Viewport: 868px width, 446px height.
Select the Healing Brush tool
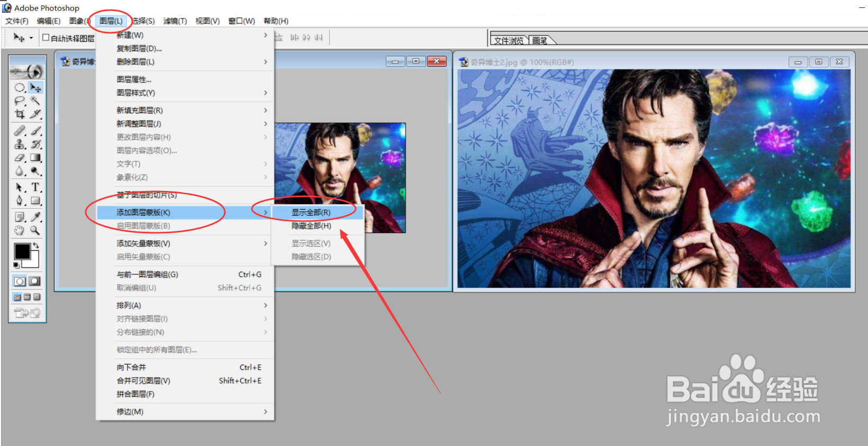[x=20, y=131]
